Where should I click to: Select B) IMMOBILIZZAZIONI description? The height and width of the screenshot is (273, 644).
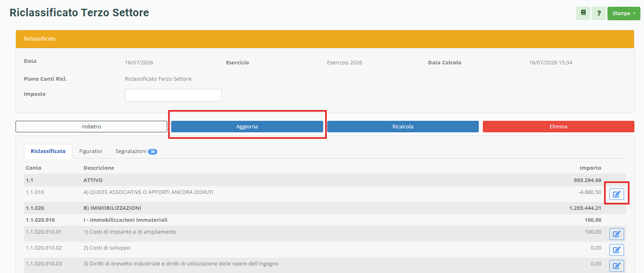112,208
